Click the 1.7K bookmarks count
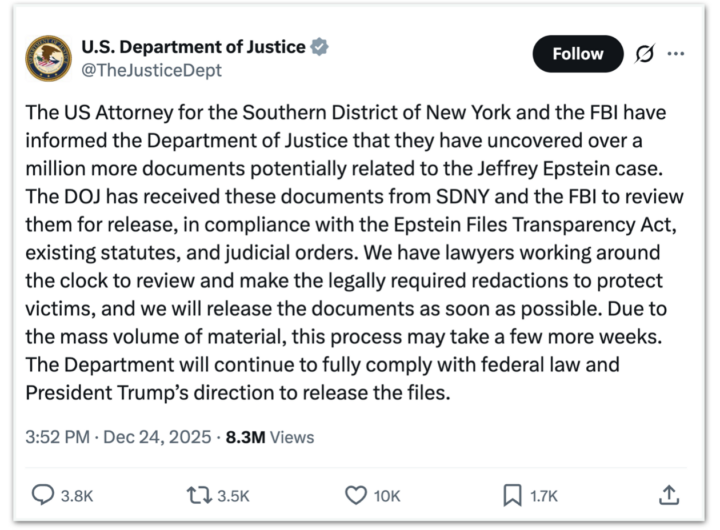Screen dimensions: 720x530 pyautogui.click(x=544, y=495)
